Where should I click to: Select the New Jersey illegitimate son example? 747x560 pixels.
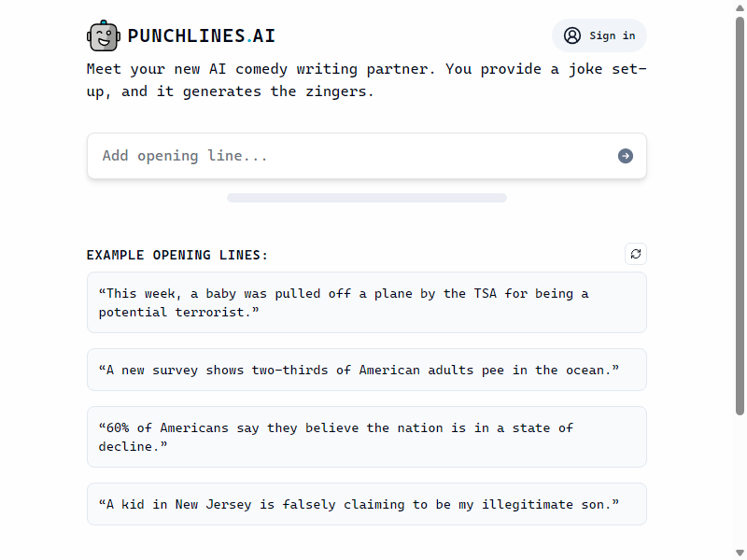tap(366, 504)
